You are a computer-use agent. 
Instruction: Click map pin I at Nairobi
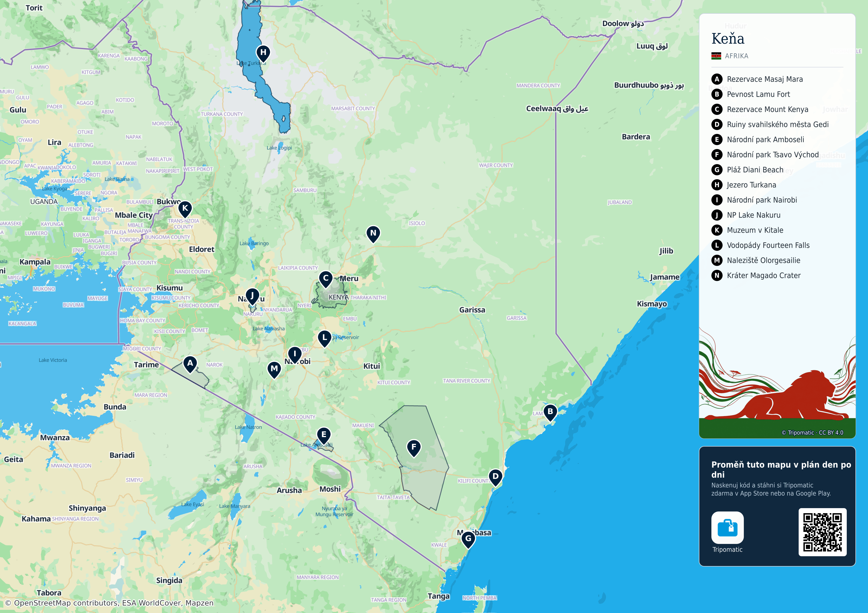click(x=294, y=355)
